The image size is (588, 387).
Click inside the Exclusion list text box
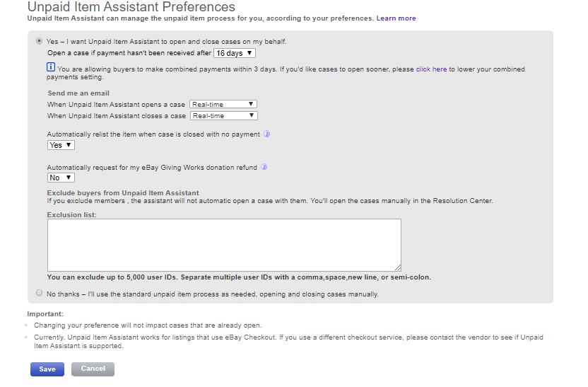(x=223, y=244)
